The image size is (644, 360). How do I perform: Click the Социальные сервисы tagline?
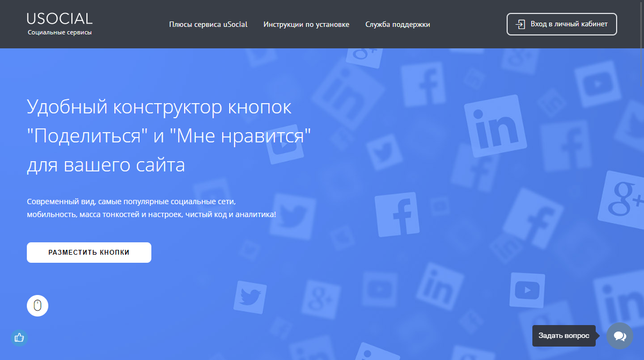pos(60,32)
